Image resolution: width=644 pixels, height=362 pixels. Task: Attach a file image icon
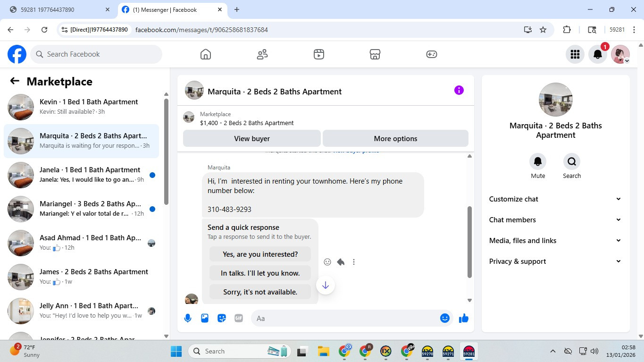[205, 318]
